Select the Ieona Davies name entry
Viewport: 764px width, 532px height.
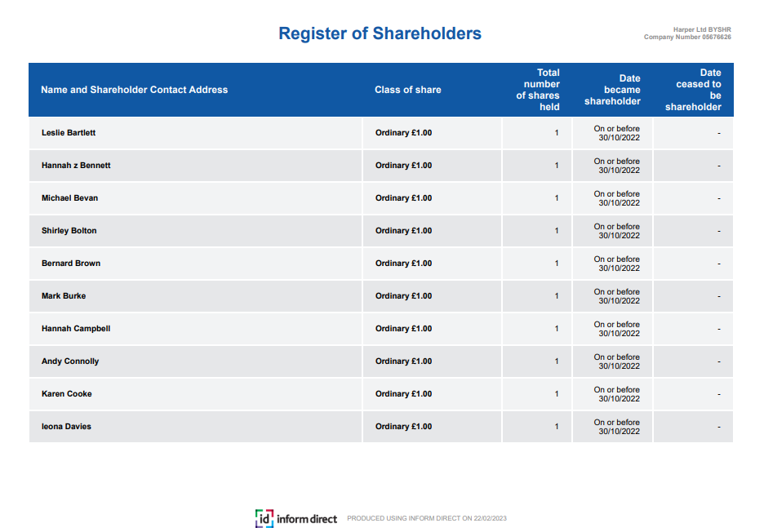66,426
